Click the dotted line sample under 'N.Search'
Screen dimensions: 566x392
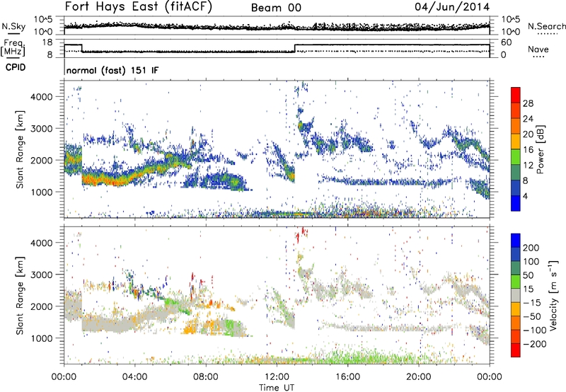coord(547,34)
